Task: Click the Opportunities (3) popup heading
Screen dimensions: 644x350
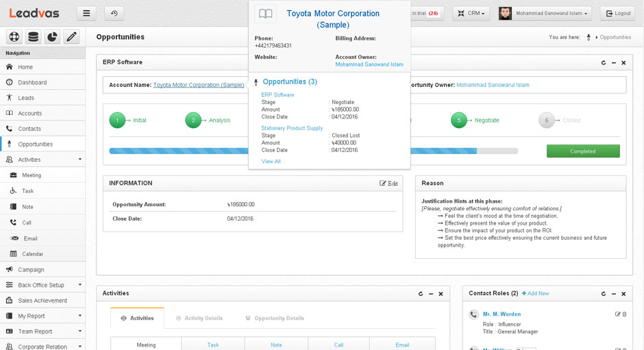Action: pos(290,82)
